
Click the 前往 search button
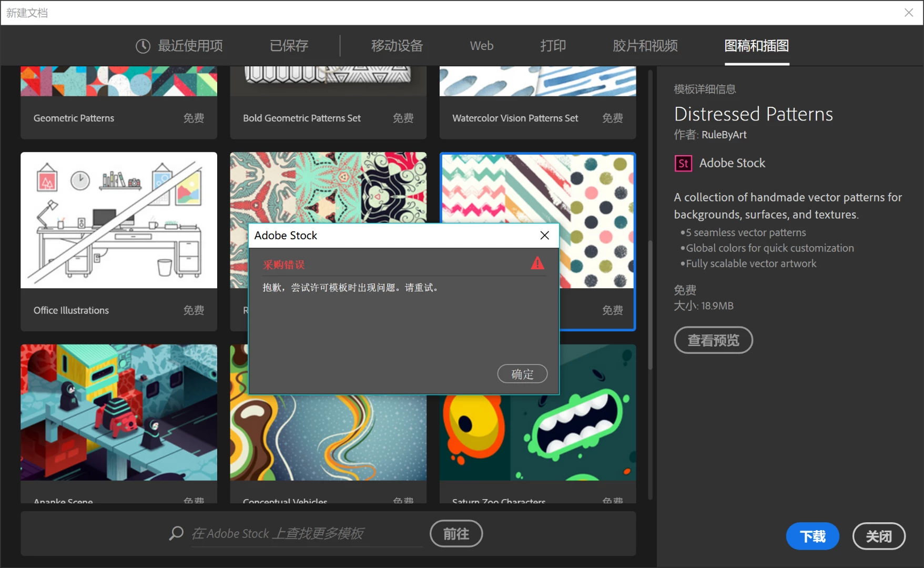(x=456, y=534)
